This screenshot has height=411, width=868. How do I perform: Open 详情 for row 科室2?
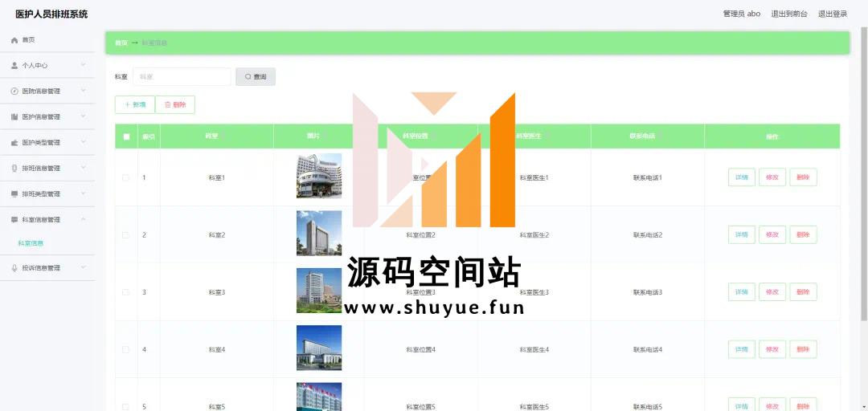[741, 234]
